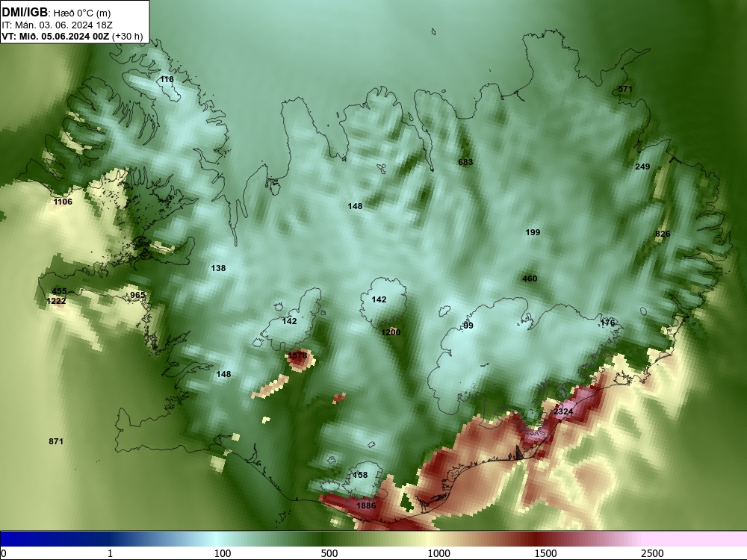Select the 249 map value

click(642, 167)
